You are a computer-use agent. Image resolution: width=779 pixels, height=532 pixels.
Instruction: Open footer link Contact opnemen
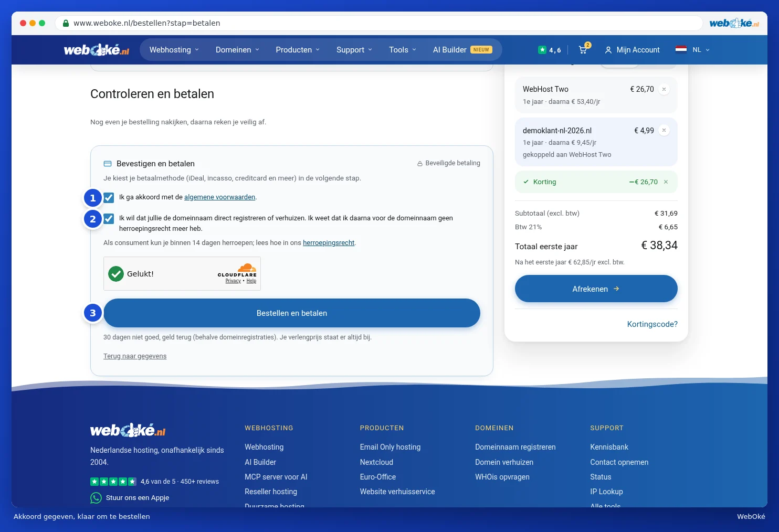coord(619,462)
